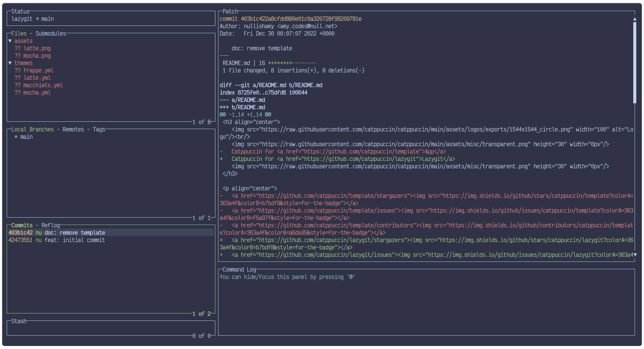The height and width of the screenshot is (349, 644).
Task: Select the mocha.yml file
Action: [x=33, y=93]
